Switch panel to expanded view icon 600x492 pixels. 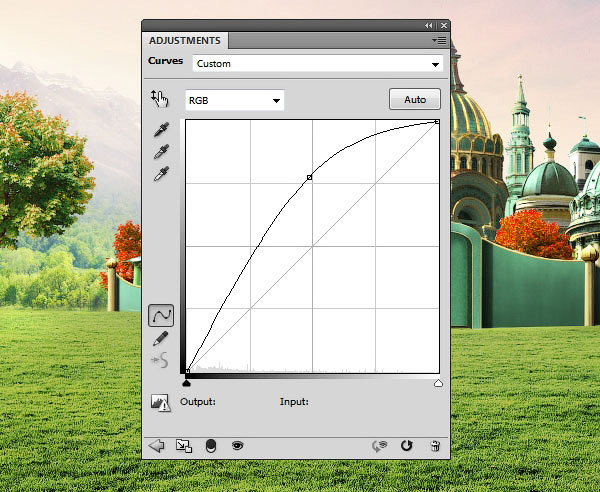tap(184, 446)
